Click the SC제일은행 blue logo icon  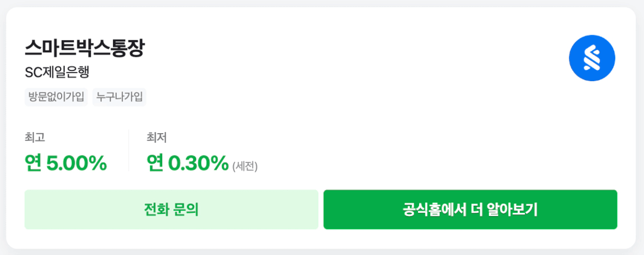click(x=593, y=58)
